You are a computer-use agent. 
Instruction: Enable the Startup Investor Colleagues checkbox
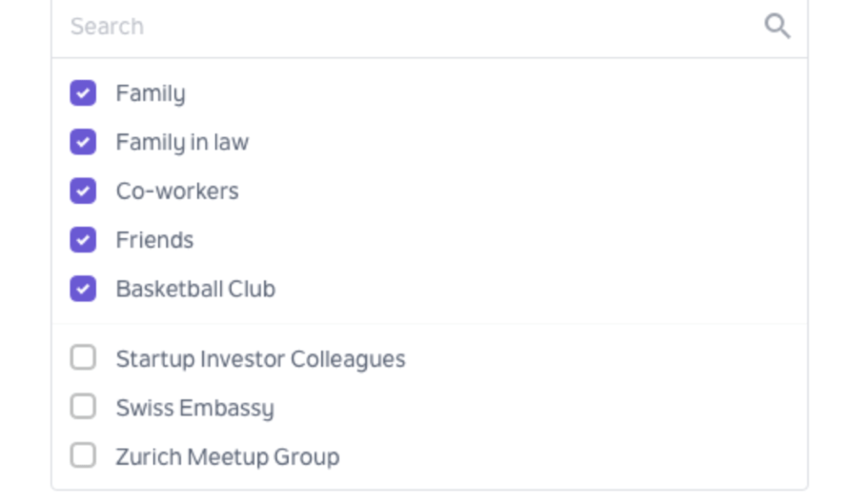(83, 358)
